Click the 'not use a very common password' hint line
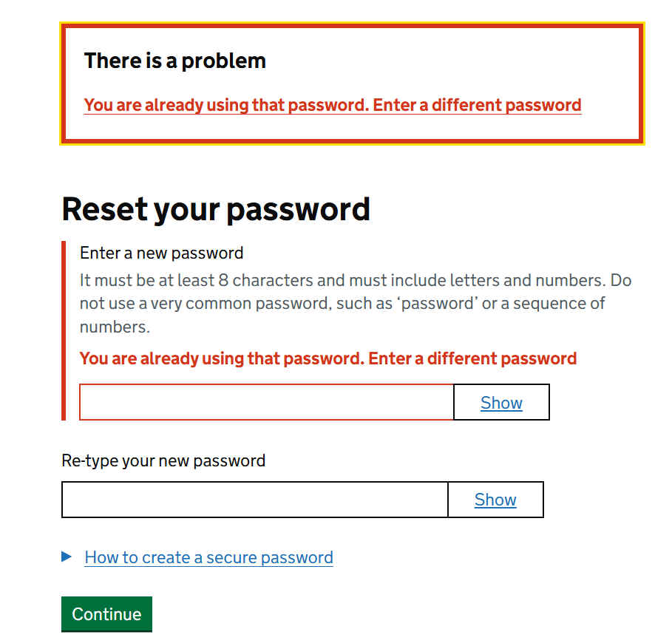672x643 pixels. [342, 304]
